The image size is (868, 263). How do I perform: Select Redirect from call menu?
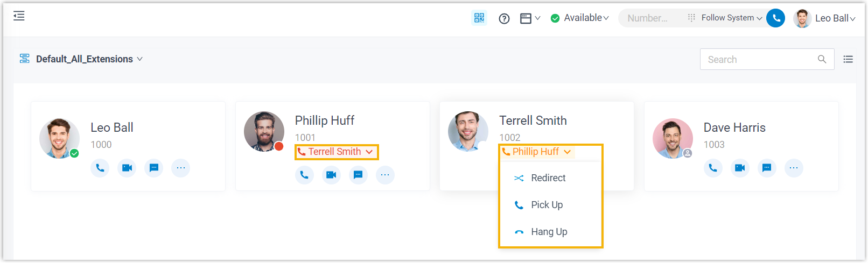click(x=548, y=178)
